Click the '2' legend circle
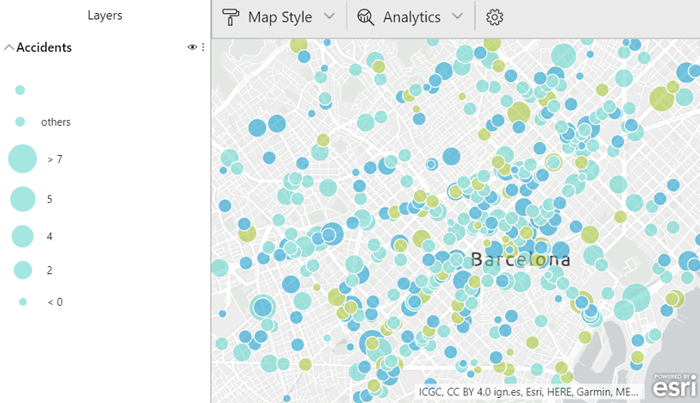This screenshot has height=403, width=700. pos(23,270)
